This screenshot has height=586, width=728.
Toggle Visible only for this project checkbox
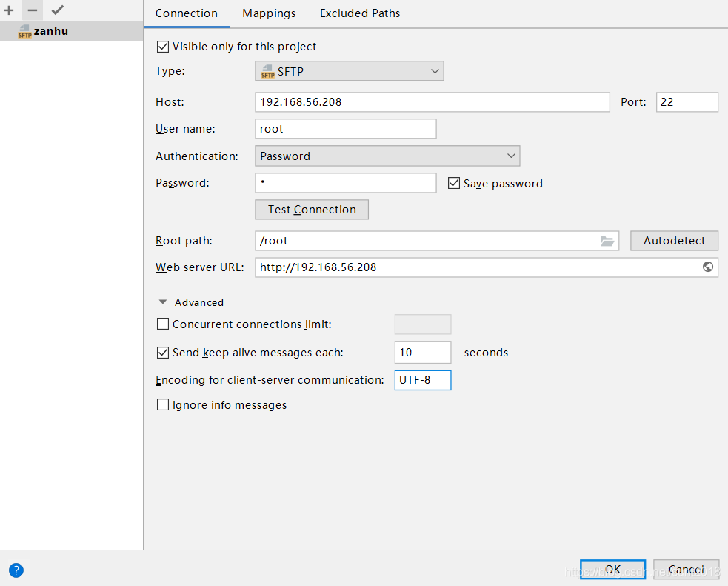162,47
